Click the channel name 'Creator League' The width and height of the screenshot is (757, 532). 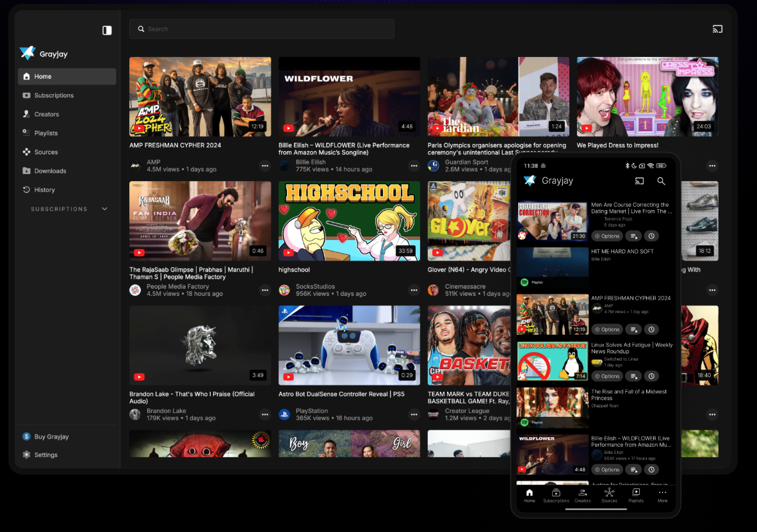point(468,411)
